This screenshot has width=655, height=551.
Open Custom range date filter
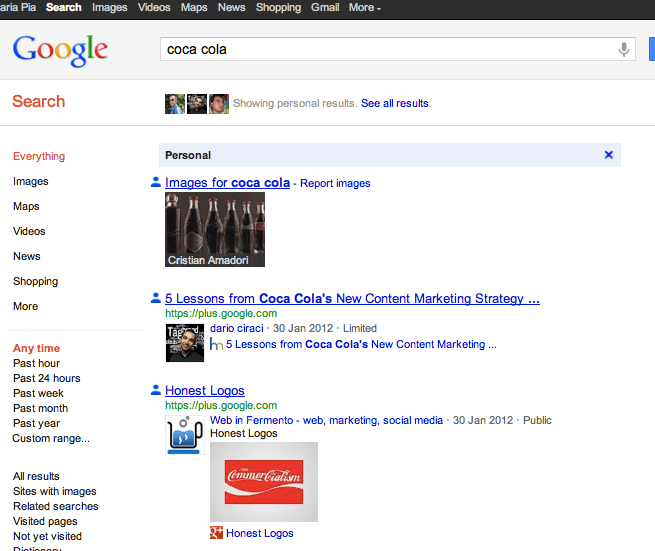pyautogui.click(x=51, y=439)
